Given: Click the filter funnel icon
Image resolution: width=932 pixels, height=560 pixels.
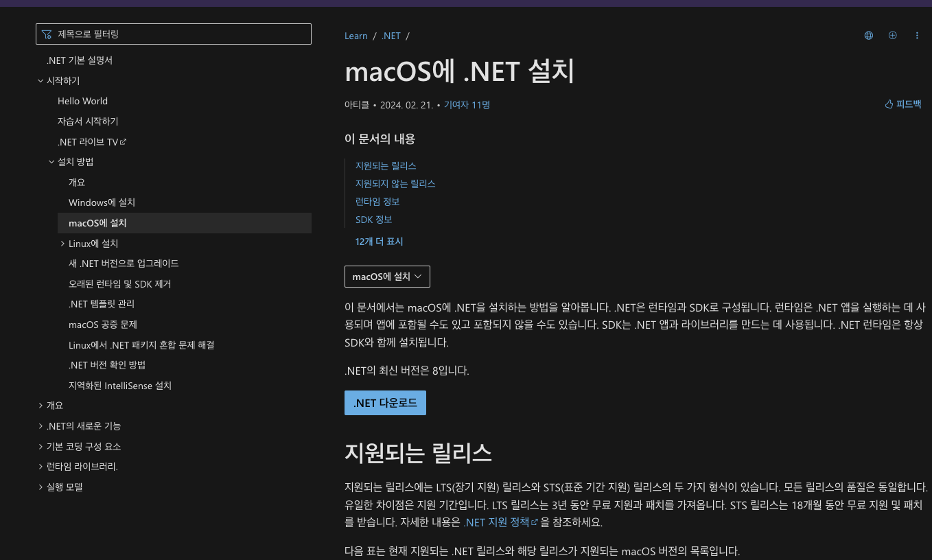Looking at the screenshot, I should pos(47,34).
